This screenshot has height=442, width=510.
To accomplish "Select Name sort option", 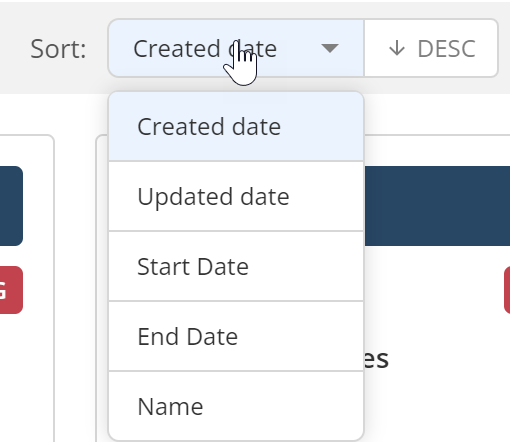I will coord(236,406).
